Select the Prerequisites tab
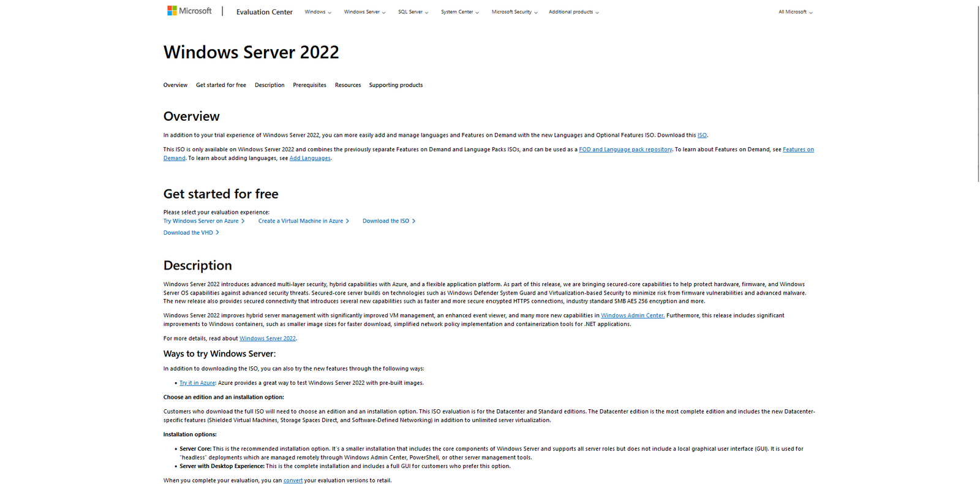 (x=309, y=85)
